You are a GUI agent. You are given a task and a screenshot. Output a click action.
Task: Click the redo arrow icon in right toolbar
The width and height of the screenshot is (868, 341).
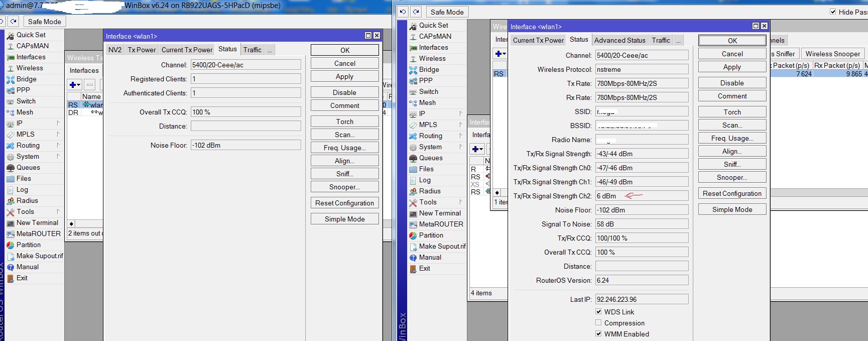(x=416, y=12)
